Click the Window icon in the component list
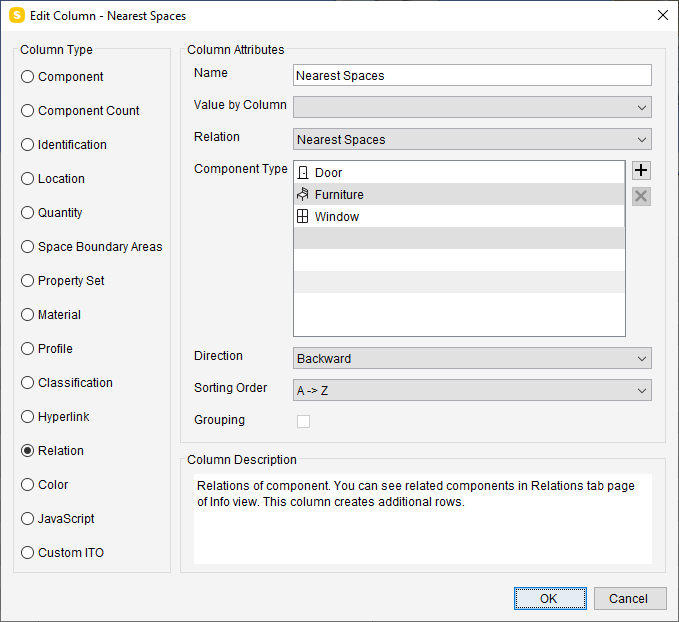Viewport: 679px width, 622px height. click(303, 216)
